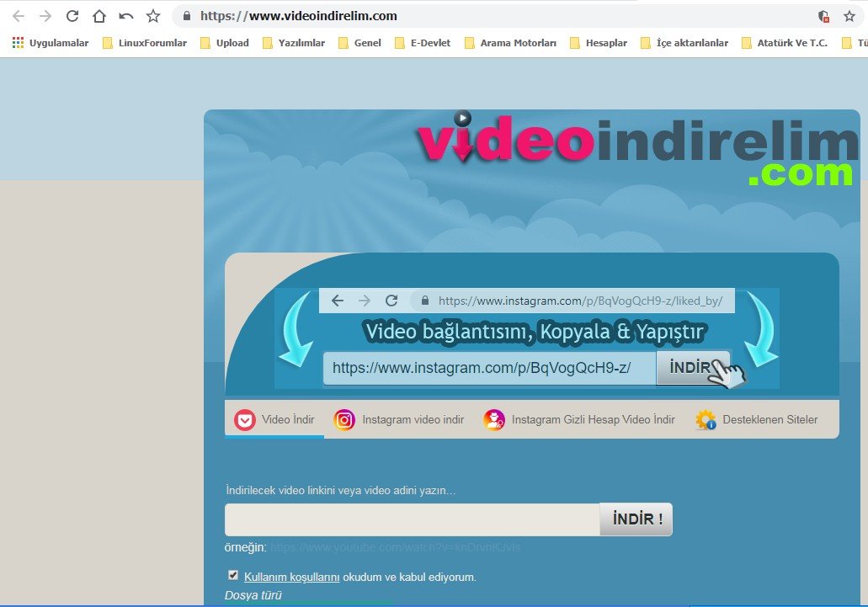Reload the page with refresh icon
The width and height of the screenshot is (868, 607).
tap(72, 16)
